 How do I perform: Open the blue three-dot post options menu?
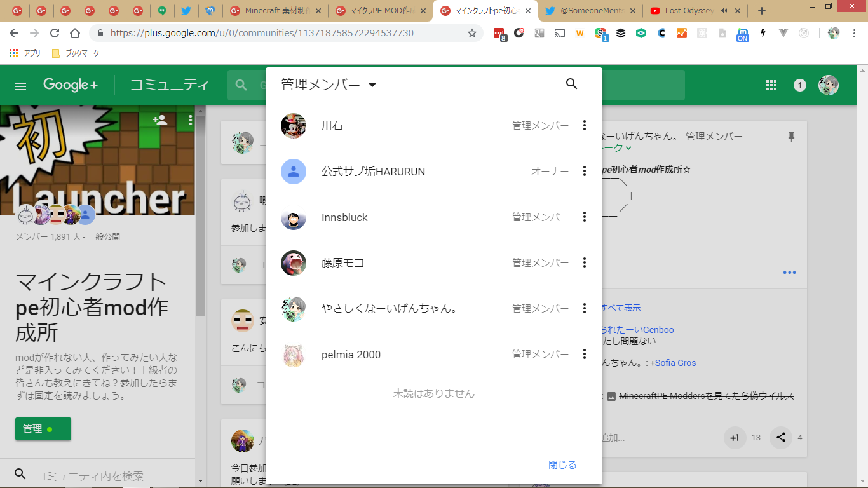pos(789,273)
